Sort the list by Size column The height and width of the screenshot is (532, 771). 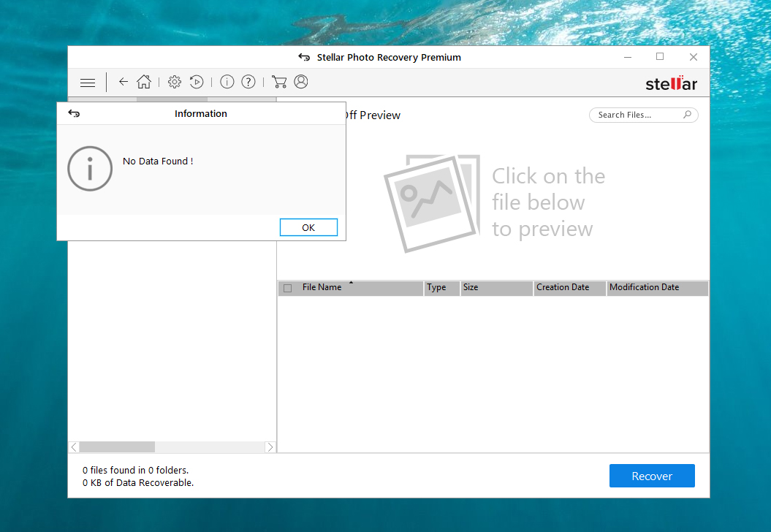point(497,288)
